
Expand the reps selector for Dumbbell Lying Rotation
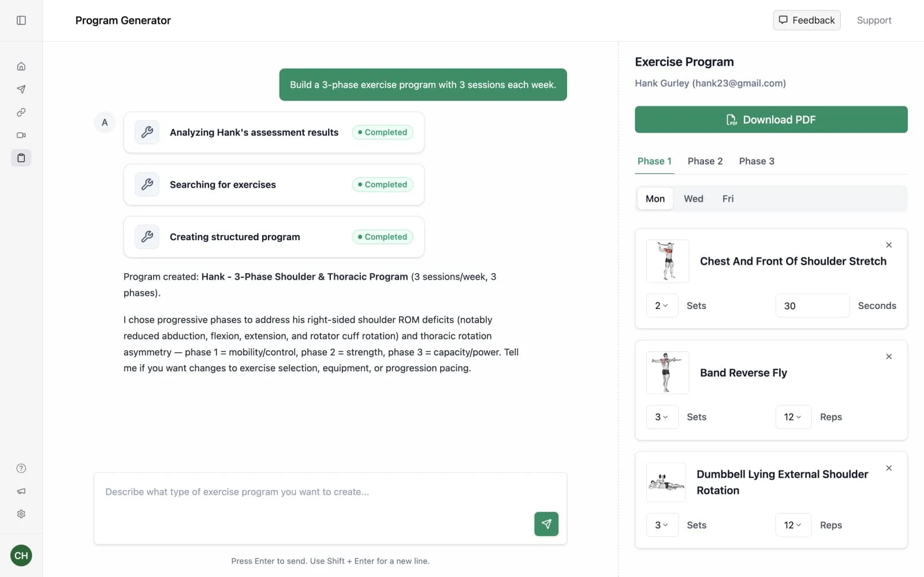click(793, 524)
